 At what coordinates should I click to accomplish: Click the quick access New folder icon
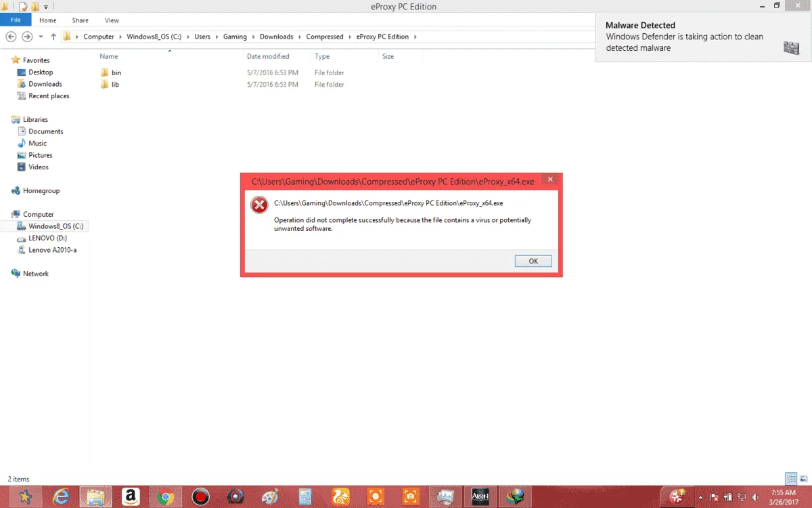35,7
